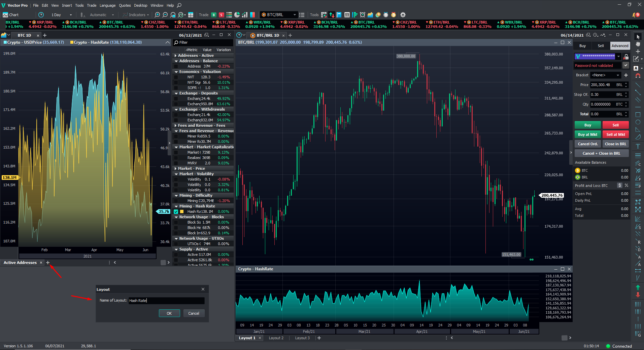Click the green B buy trade icon

pyautogui.click(x=214, y=15)
